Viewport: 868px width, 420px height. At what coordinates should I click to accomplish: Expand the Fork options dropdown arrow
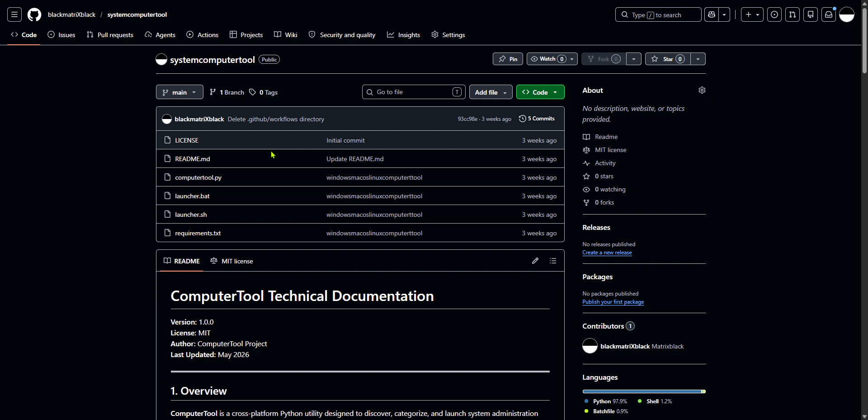click(x=634, y=59)
